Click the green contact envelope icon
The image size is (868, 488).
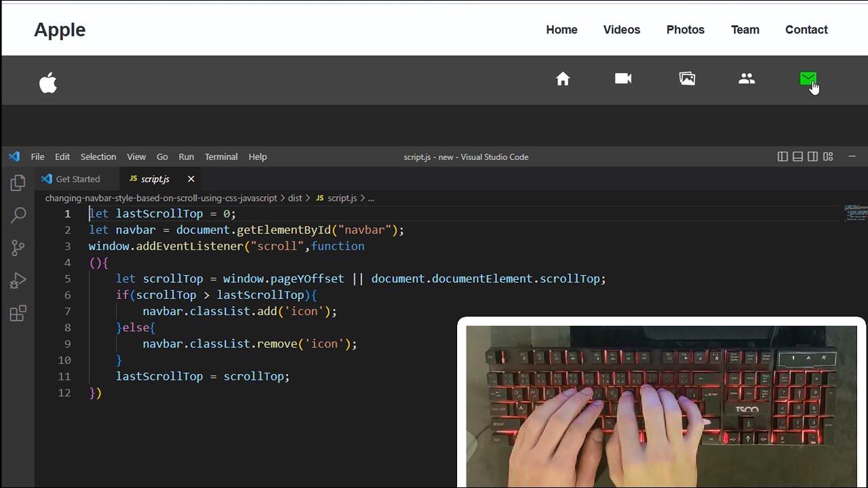point(808,79)
